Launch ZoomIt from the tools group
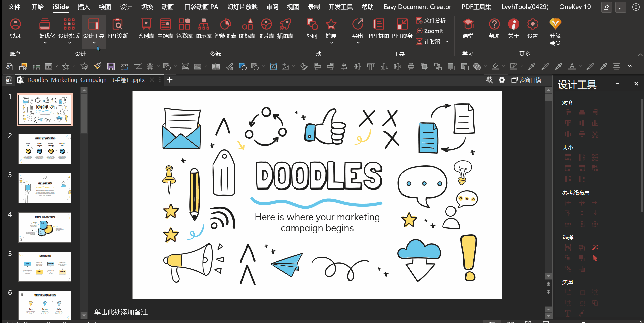The width and height of the screenshot is (644, 323). pyautogui.click(x=430, y=31)
